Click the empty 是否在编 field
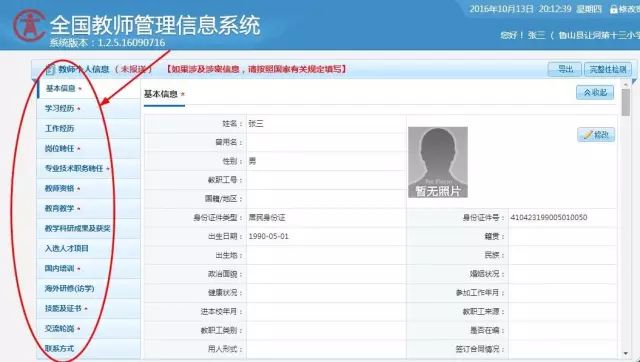The height and width of the screenshot is (362, 640). [562, 330]
